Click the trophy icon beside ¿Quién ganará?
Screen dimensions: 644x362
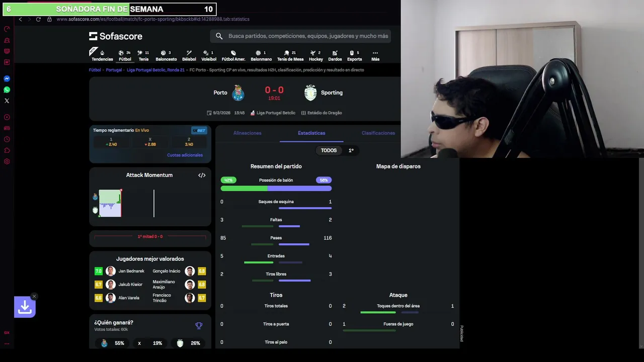click(199, 326)
